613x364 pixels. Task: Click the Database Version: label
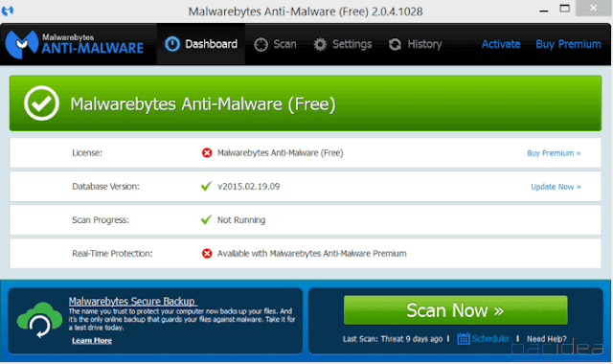point(105,187)
